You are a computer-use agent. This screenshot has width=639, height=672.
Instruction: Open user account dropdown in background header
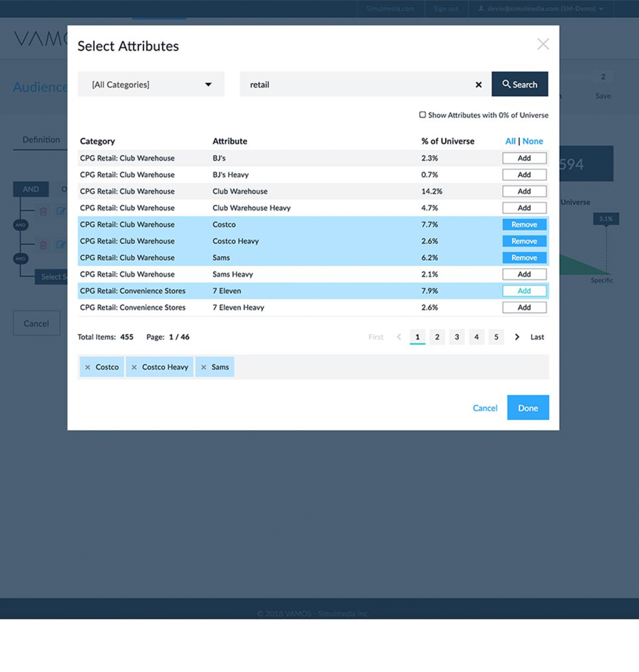541,8
